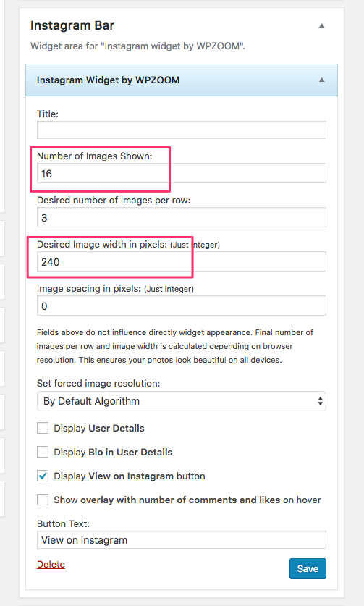Click the Display User Details label text
This screenshot has width=364, height=606.
tap(99, 428)
